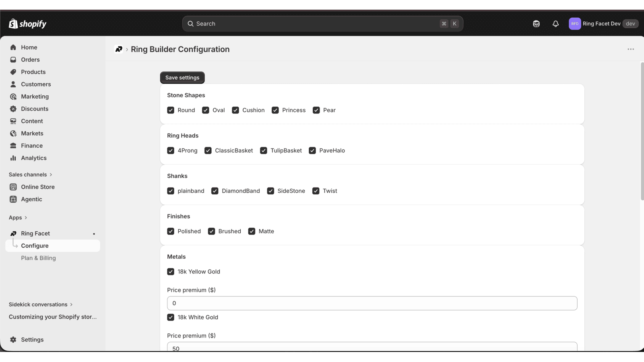Click the Finance bank icon
Image resolution: width=644 pixels, height=362 pixels.
pos(13,146)
